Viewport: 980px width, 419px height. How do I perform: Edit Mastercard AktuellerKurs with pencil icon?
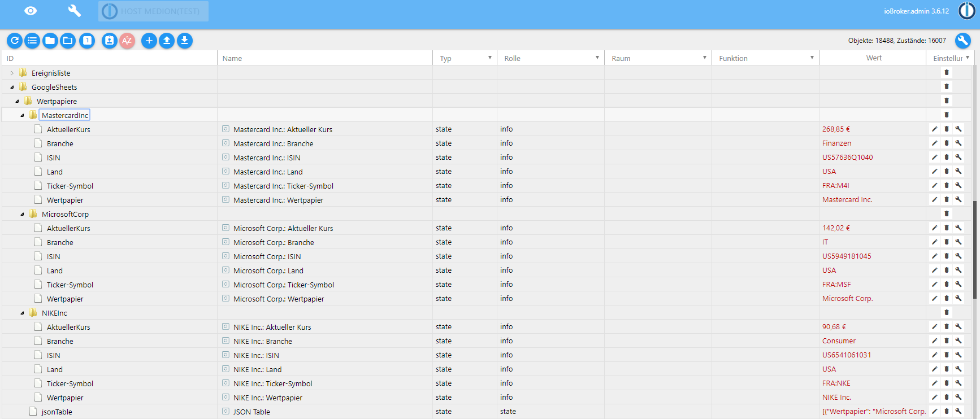pyautogui.click(x=935, y=129)
